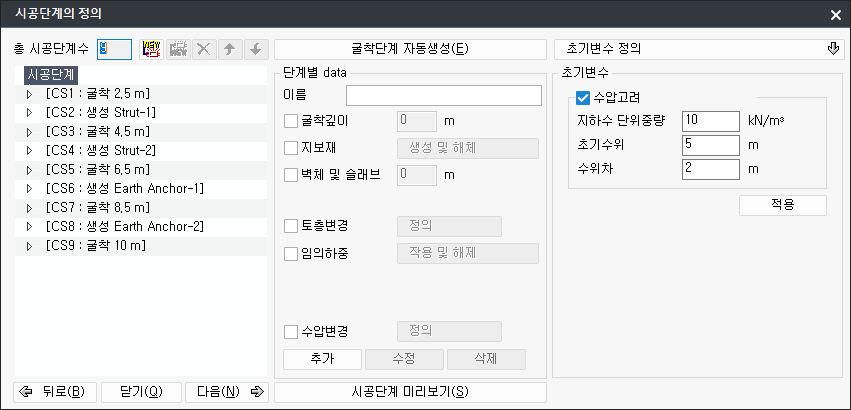Toggle the 임의하중 checkbox
Viewport: 851px width, 410px height.
click(x=292, y=253)
